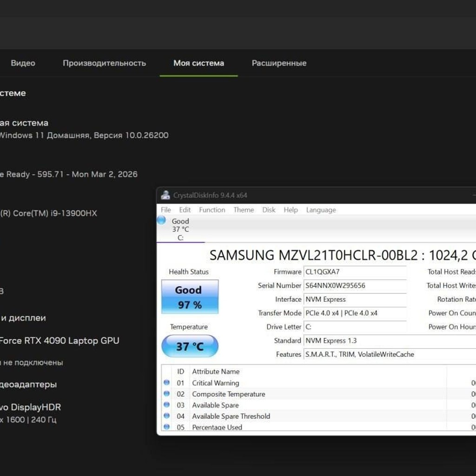
Task: Click the RTX 4090 Laptop GPU text
Action: click(59, 341)
